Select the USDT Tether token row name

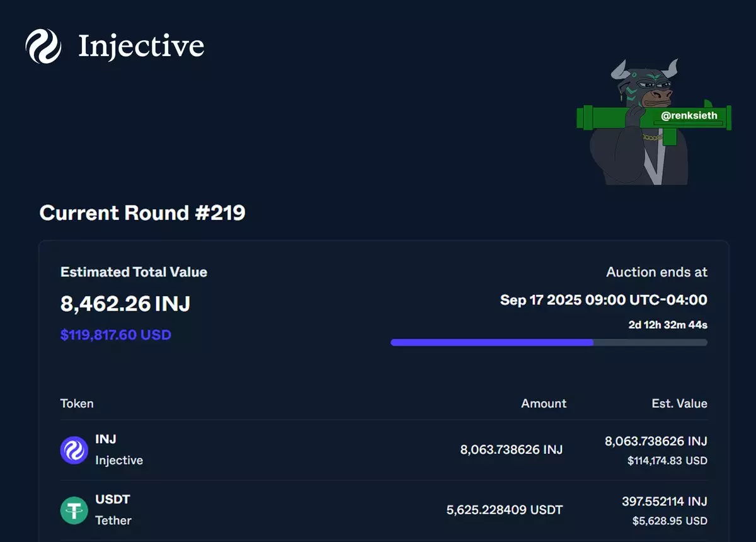pos(113,510)
